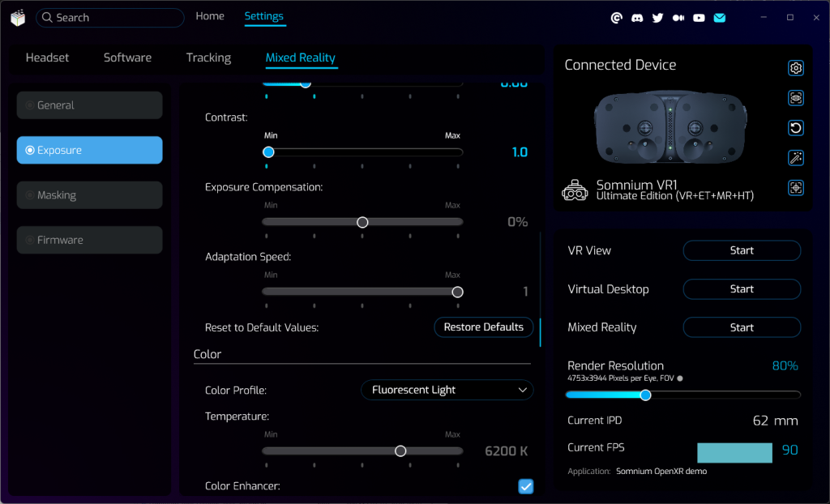Viewport: 830px width, 504px height.
Task: Click the circular restart arrow icon
Action: [x=796, y=128]
